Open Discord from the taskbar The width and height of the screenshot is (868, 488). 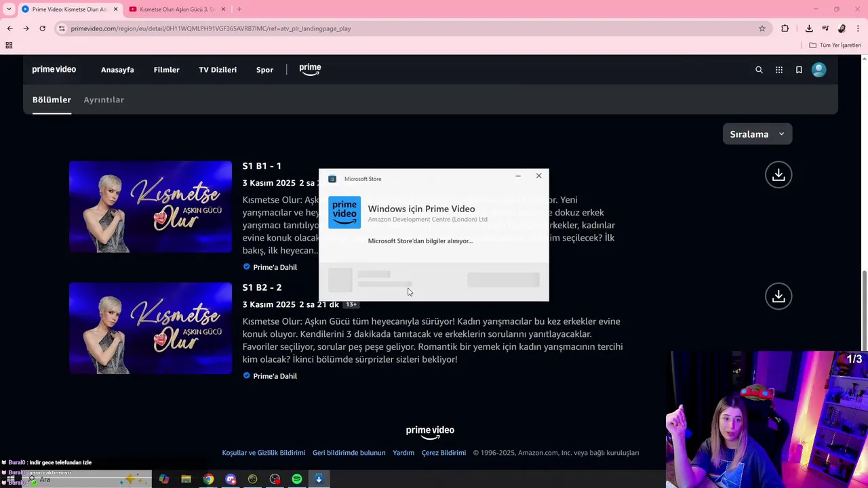pos(231,479)
